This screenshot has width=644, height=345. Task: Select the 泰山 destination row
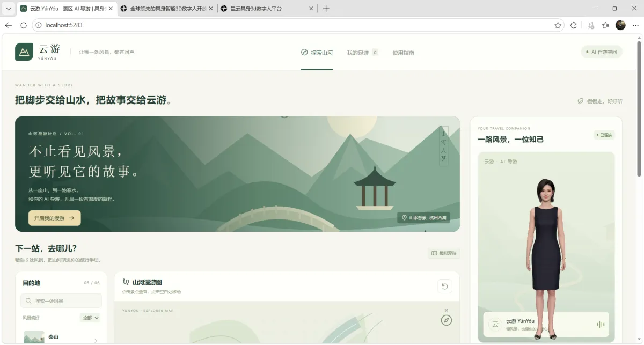click(61, 338)
